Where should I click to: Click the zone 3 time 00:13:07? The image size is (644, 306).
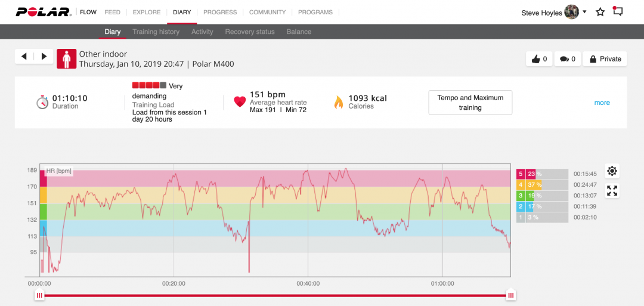[585, 196]
